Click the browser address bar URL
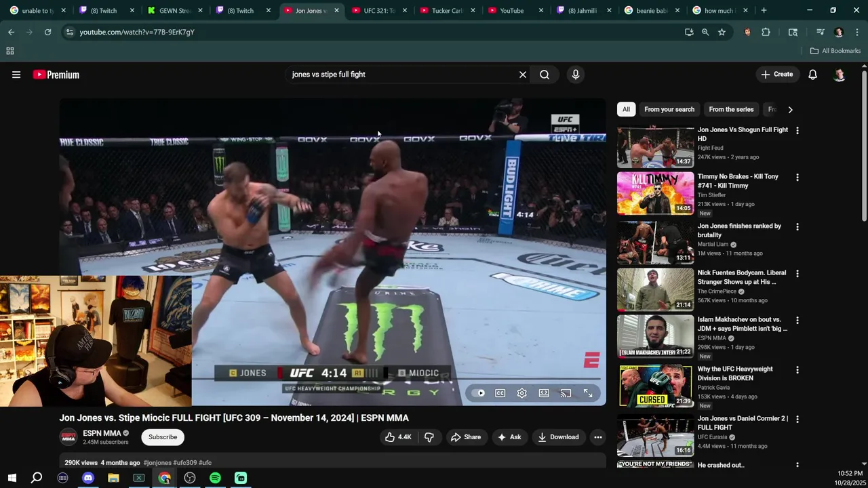Viewport: 868px width, 488px height. click(x=137, y=32)
